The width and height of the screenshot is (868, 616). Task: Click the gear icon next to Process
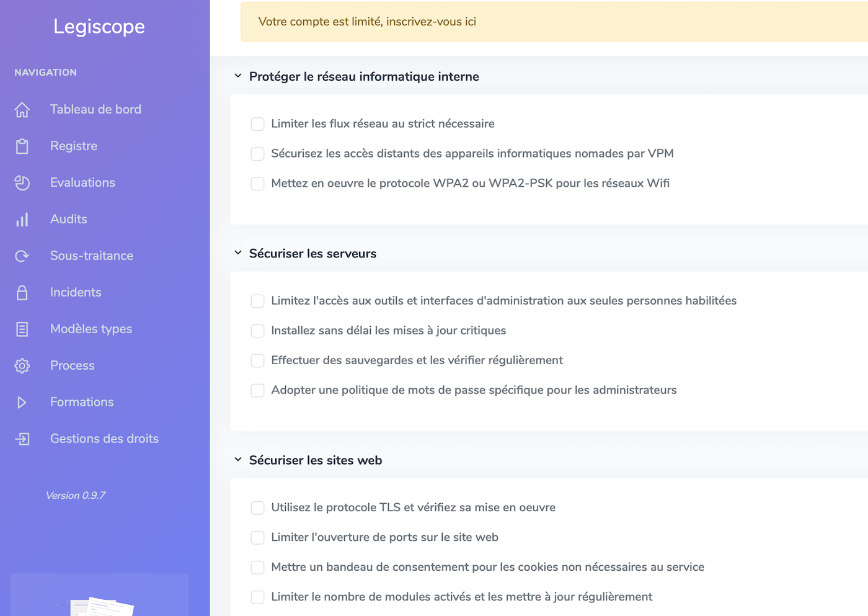pos(22,366)
